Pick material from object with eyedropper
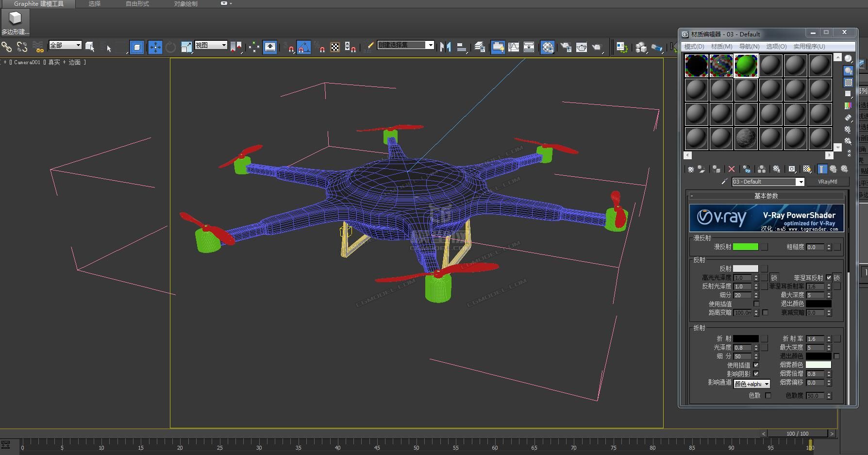Screen dimensions: 868x455 click(724, 182)
